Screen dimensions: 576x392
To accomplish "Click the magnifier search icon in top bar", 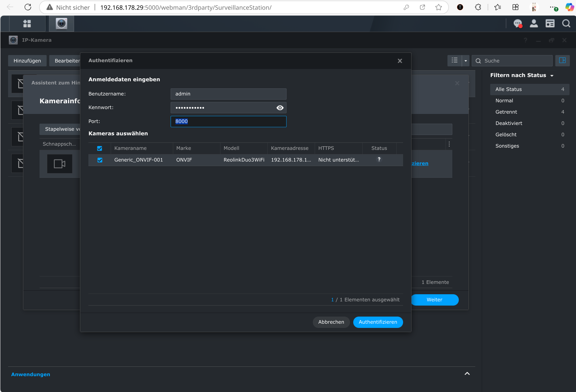I will coord(566,24).
